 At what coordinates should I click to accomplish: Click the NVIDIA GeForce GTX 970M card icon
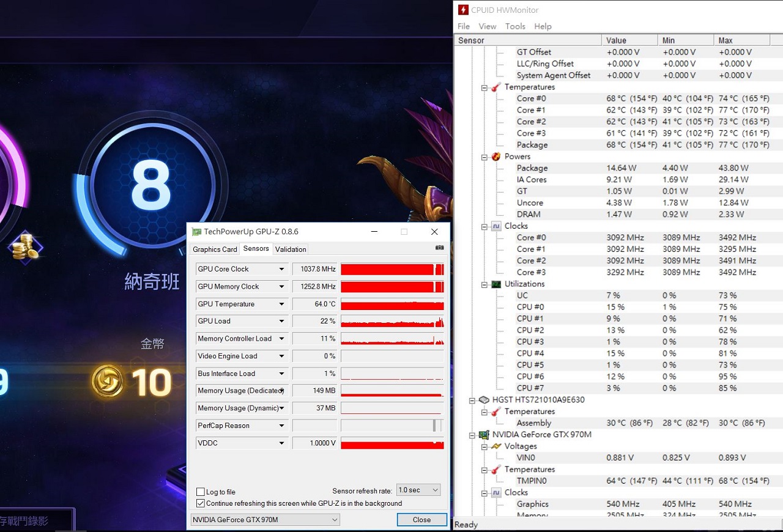click(x=484, y=435)
